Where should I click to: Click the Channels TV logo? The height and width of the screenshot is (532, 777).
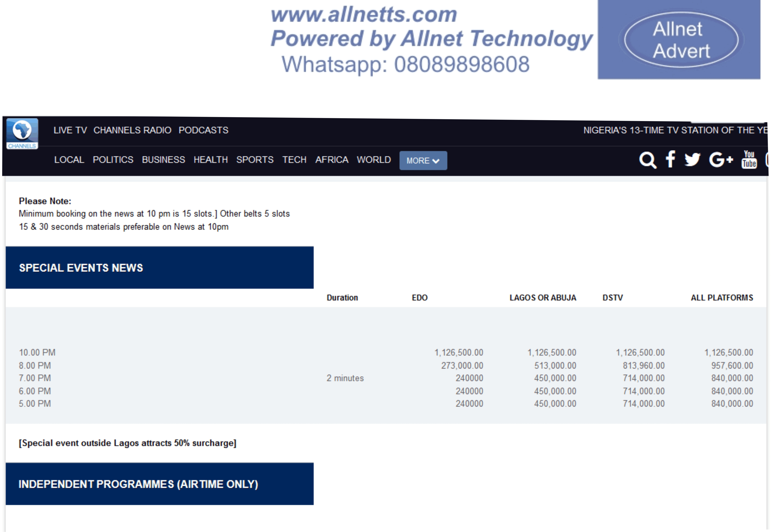[22, 134]
